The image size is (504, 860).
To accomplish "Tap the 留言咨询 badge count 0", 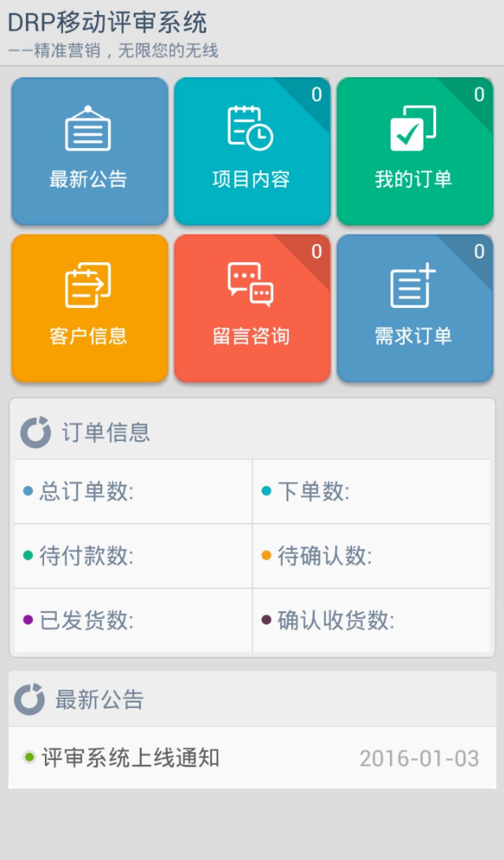I will [x=317, y=252].
